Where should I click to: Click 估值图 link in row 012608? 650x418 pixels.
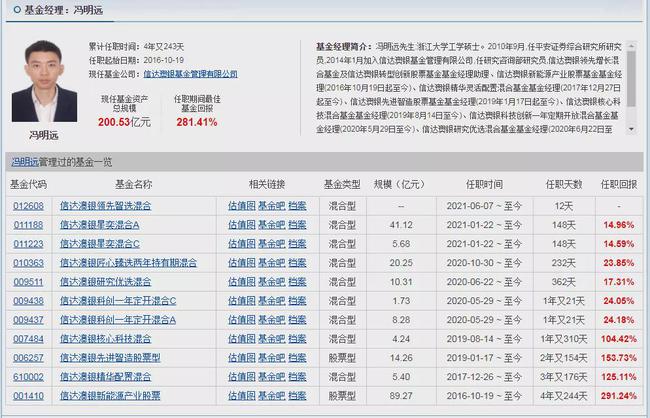click(242, 206)
